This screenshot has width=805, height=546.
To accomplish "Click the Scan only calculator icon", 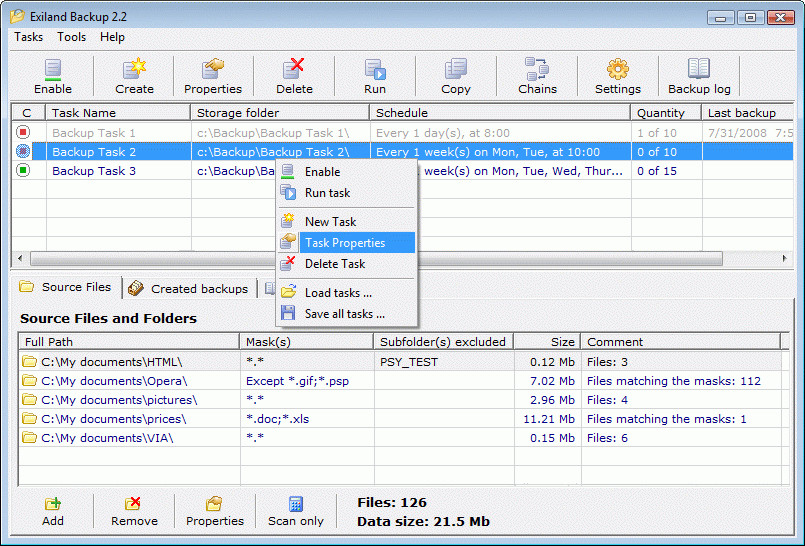I will (x=296, y=503).
